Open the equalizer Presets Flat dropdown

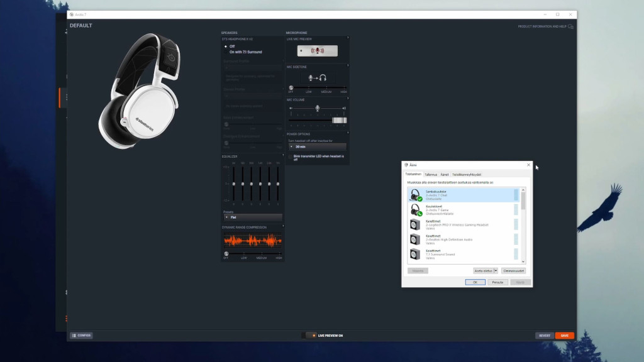(x=253, y=217)
